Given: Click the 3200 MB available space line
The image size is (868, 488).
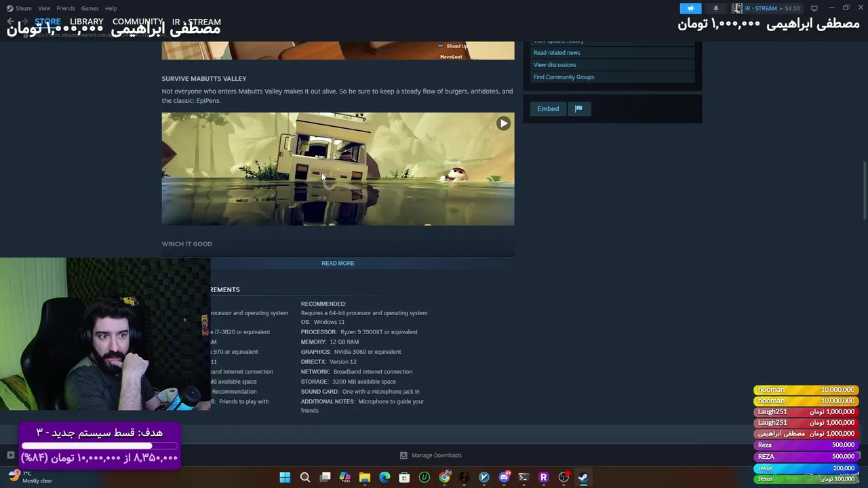Looking at the screenshot, I should pyautogui.click(x=349, y=382).
